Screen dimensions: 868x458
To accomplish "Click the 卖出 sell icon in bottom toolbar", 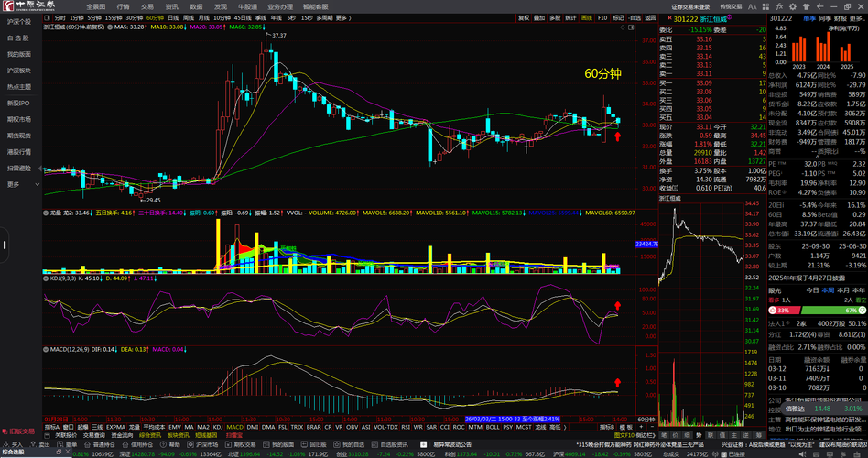I will click(x=33, y=444).
